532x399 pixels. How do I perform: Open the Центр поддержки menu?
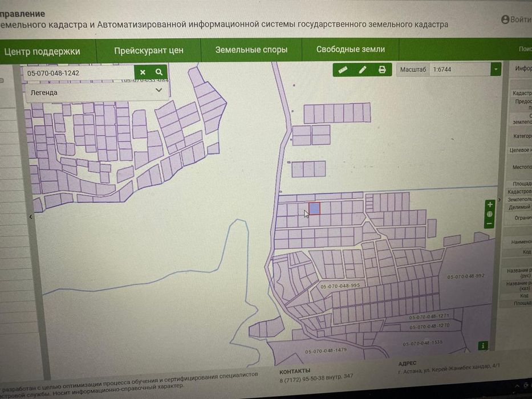42,51
